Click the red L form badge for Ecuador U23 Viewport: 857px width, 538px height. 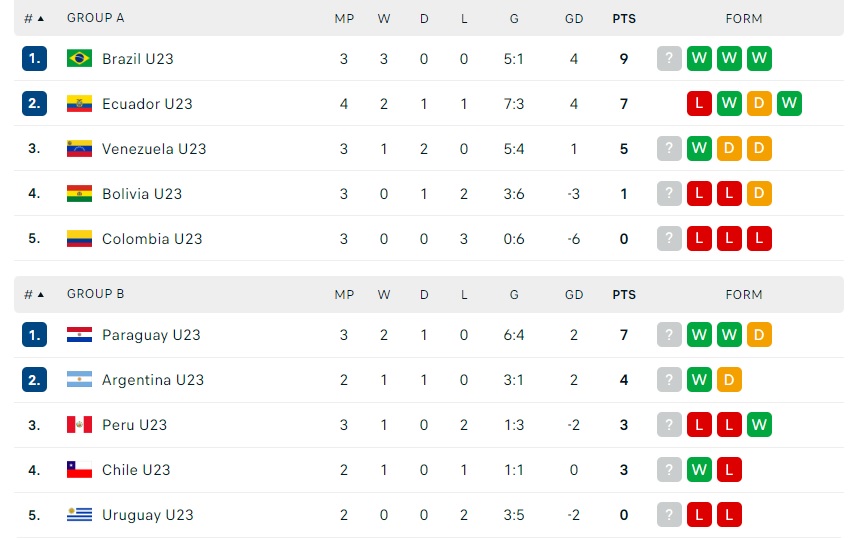click(699, 103)
